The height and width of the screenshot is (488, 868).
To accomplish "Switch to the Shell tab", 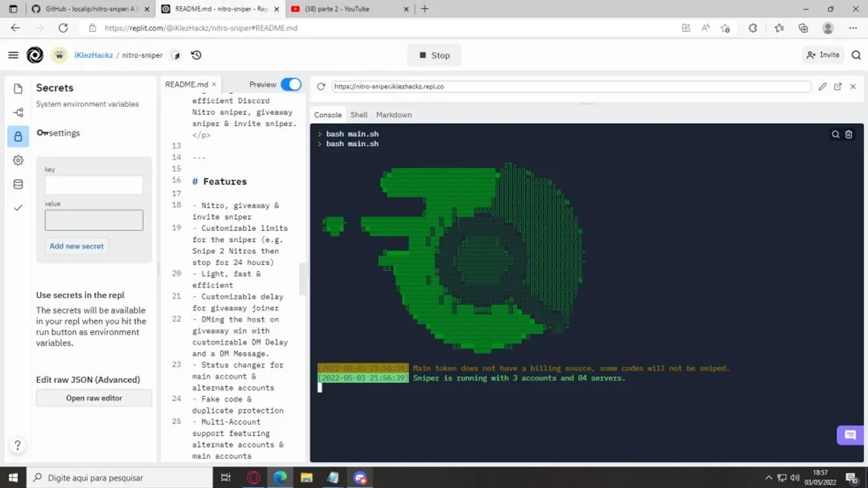I will click(359, 115).
